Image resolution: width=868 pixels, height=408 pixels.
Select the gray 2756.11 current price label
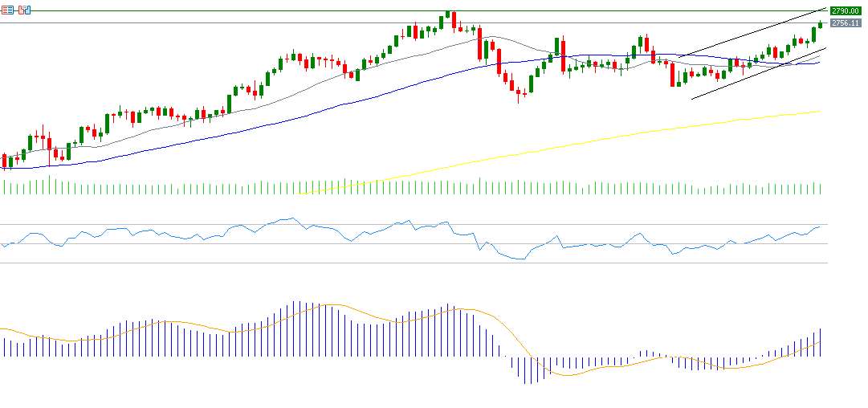point(846,23)
